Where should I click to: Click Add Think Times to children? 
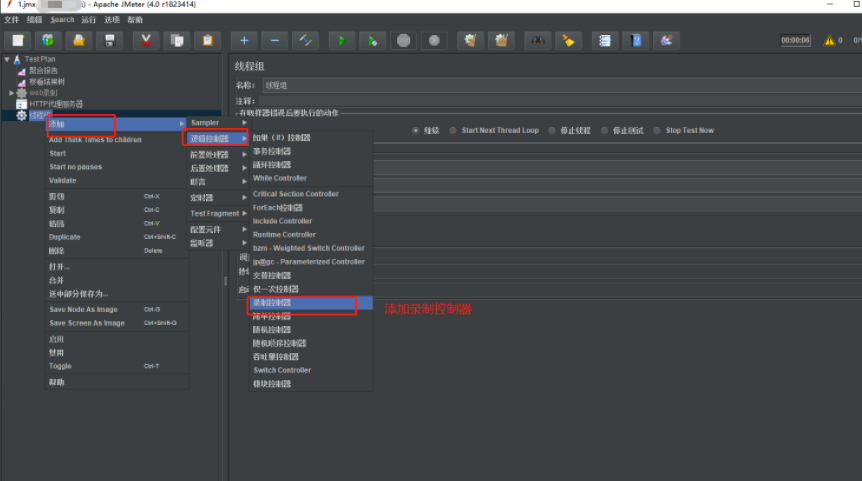click(x=116, y=140)
